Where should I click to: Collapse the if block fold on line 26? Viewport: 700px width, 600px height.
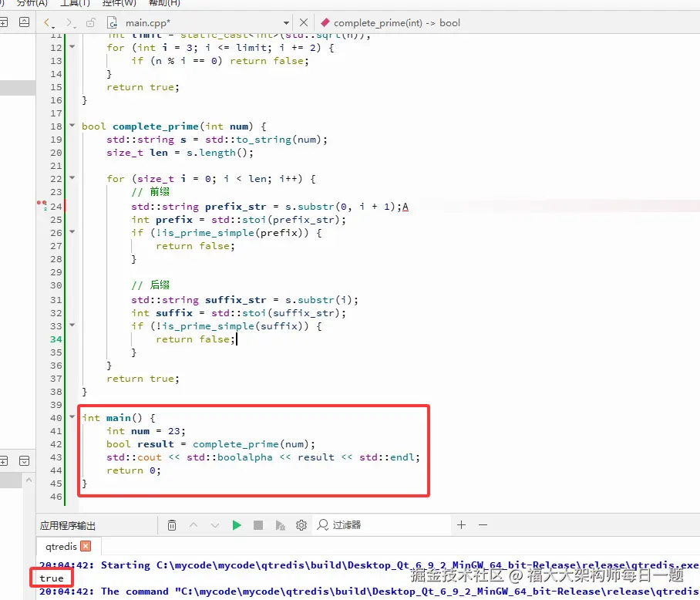pos(72,231)
